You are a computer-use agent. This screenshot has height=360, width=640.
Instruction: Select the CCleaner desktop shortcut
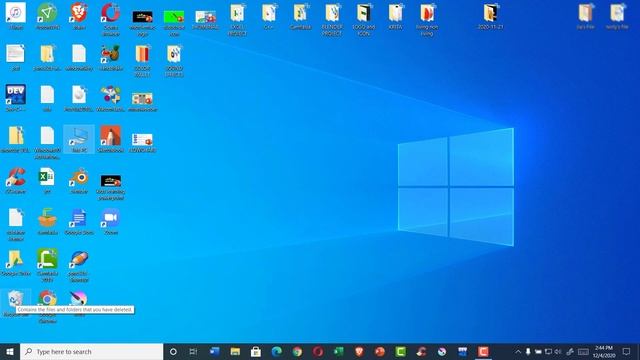16,180
